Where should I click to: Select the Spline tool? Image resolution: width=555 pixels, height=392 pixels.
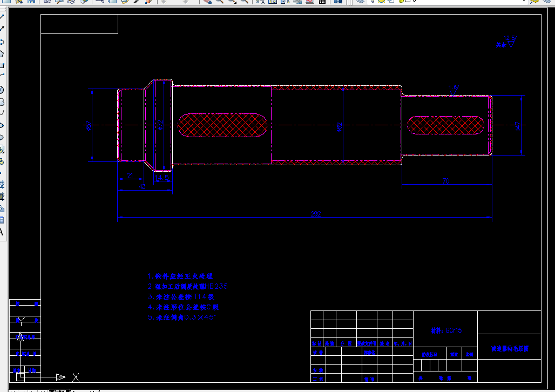click(2, 113)
